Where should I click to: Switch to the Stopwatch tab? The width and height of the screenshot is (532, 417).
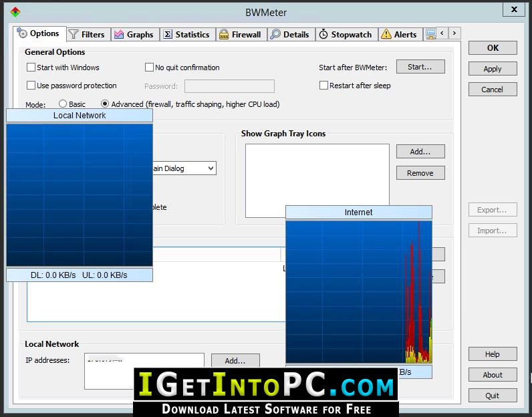coord(347,34)
